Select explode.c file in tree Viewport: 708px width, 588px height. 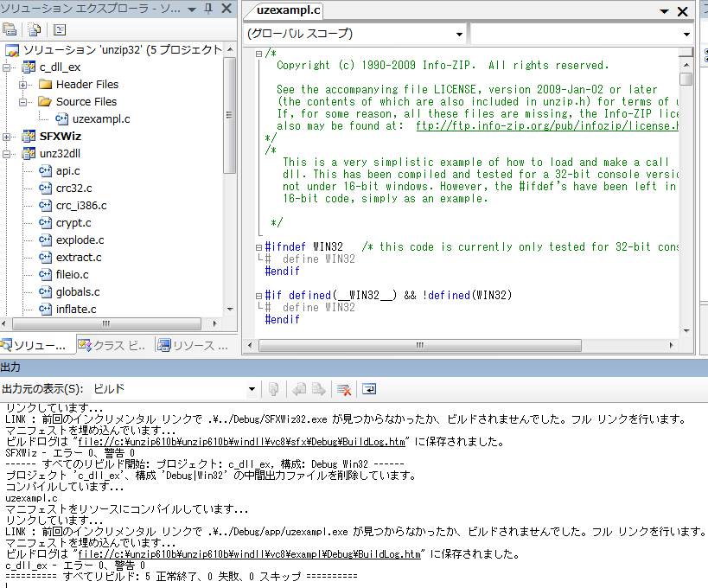(80, 240)
